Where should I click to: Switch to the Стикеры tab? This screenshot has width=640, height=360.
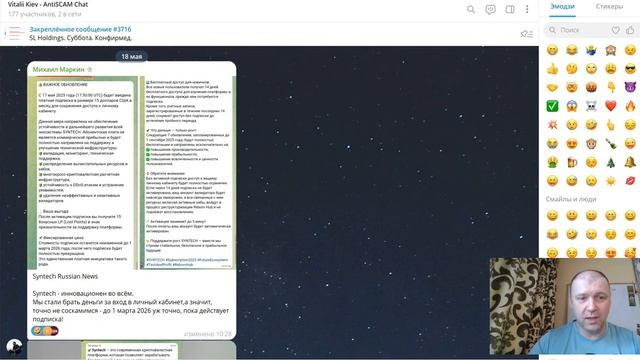[609, 7]
